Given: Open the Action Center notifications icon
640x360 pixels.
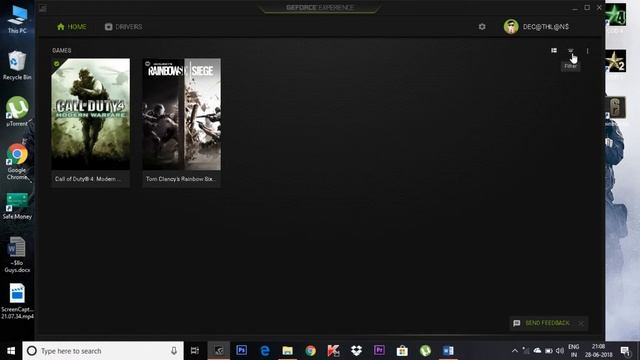Looking at the screenshot, I should coord(625,351).
